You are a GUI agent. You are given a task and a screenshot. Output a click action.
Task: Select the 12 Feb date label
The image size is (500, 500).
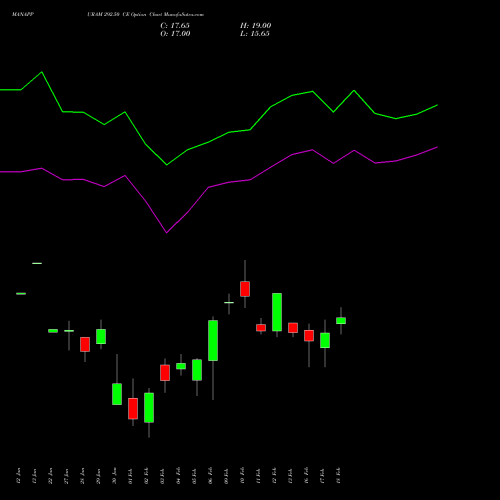pyautogui.click(x=274, y=476)
